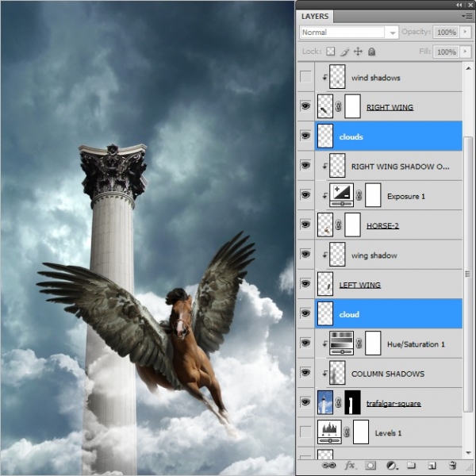Lock transparent pixels

(x=331, y=52)
